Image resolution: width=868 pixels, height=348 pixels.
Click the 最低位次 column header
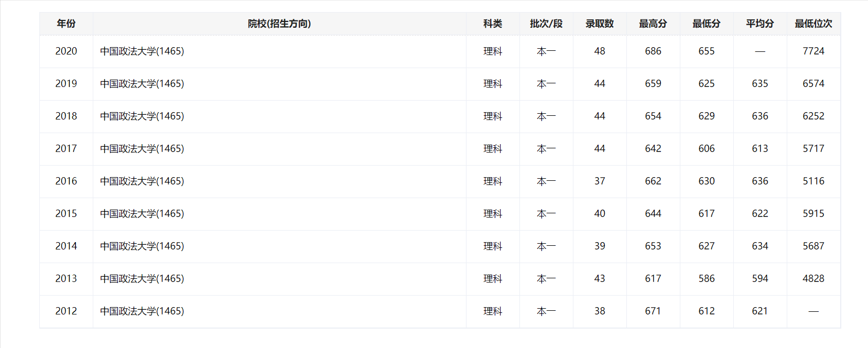(813, 24)
